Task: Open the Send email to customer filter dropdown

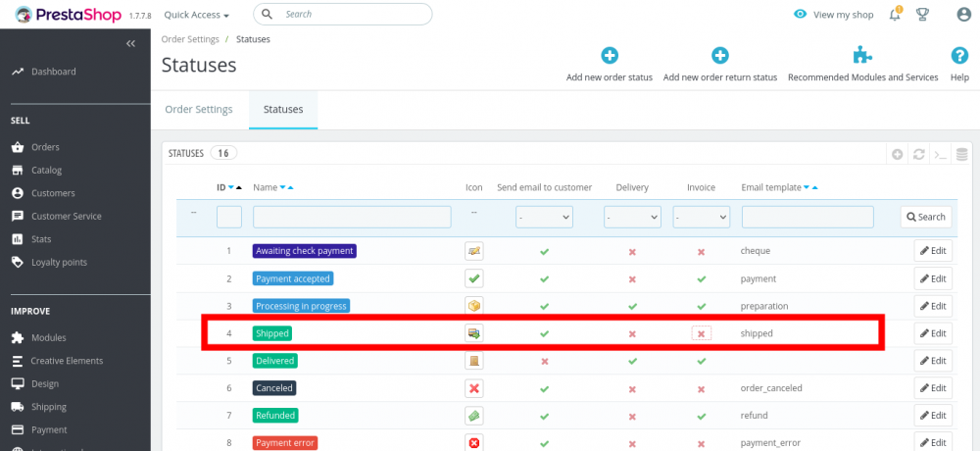Action: 544,217
